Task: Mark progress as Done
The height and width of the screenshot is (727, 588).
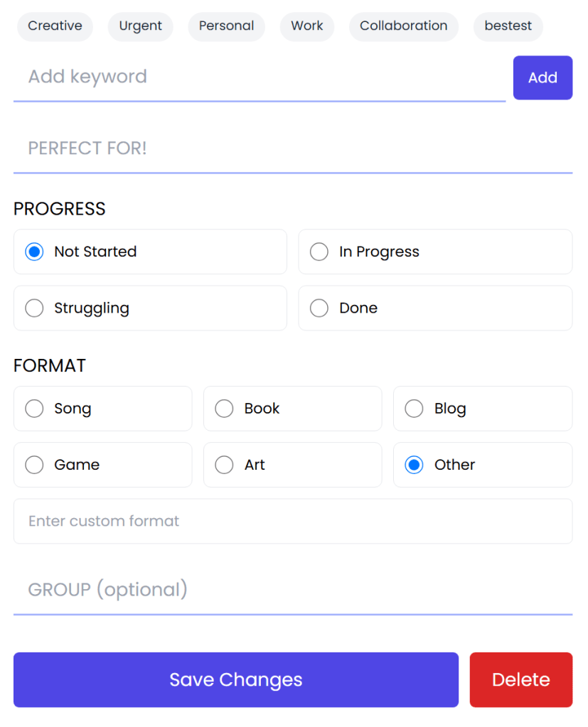Action: click(319, 308)
